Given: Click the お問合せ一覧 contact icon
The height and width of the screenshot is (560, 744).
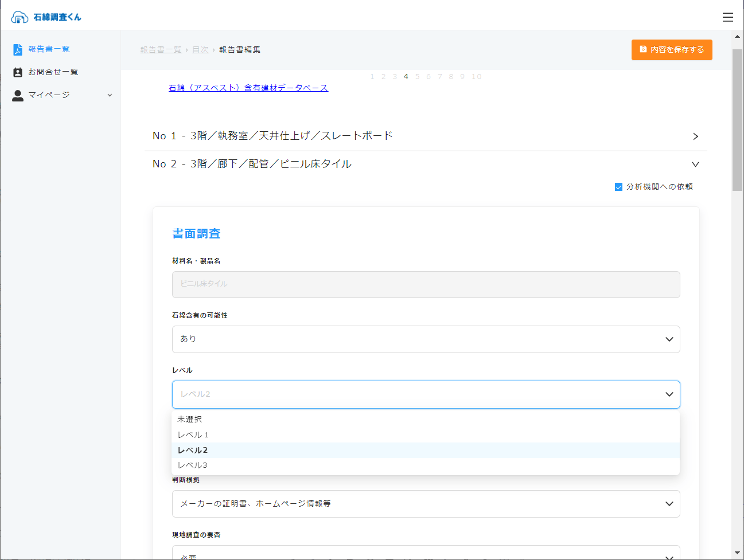Looking at the screenshot, I should point(18,72).
